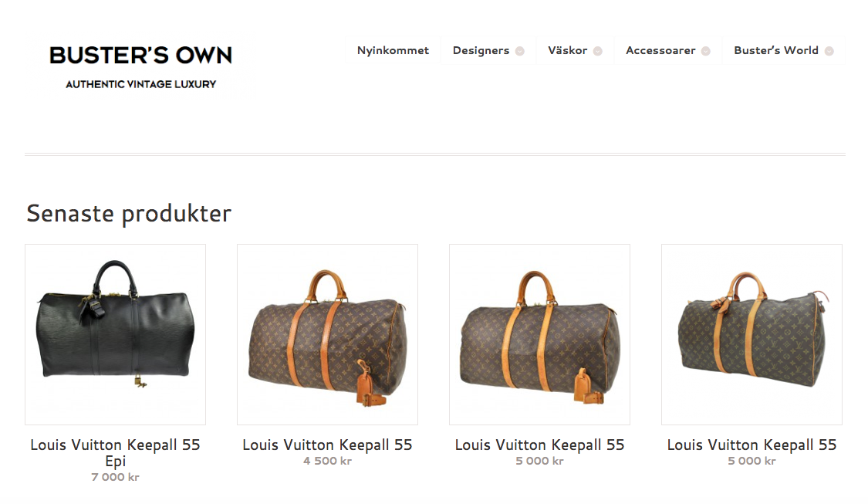Viewport: 868px width, 504px height.
Task: Open the Buster's World menu item
Action: [x=776, y=50]
